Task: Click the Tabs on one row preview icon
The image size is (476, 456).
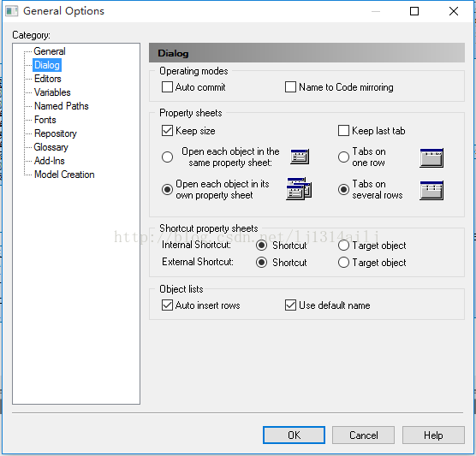Action: (431, 157)
